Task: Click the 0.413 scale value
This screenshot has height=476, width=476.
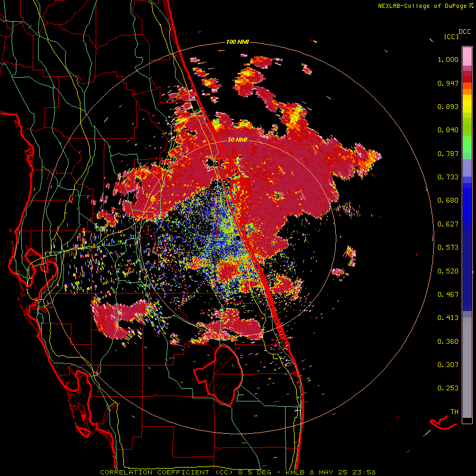Action: coord(448,318)
